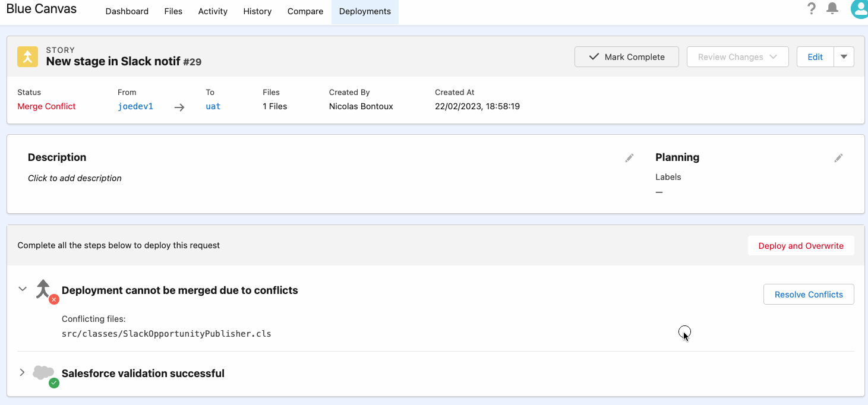This screenshot has width=868, height=405.
Task: Switch to the Dashboard tab
Action: 127,11
